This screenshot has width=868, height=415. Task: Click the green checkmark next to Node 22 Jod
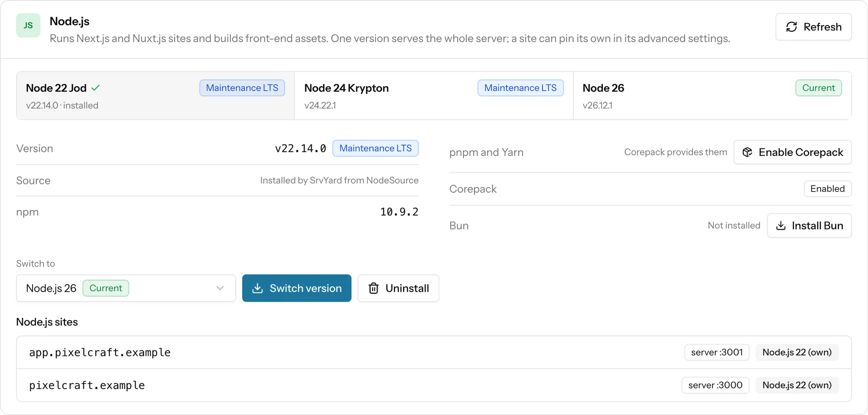click(95, 88)
